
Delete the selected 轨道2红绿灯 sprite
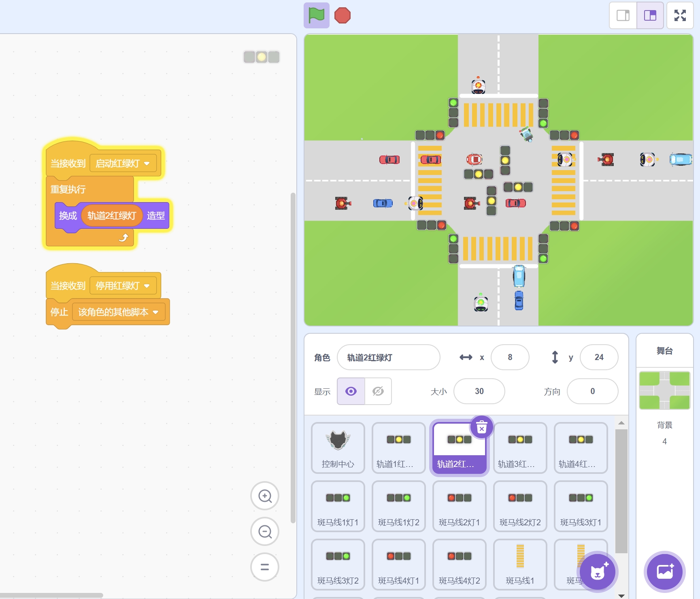(481, 427)
